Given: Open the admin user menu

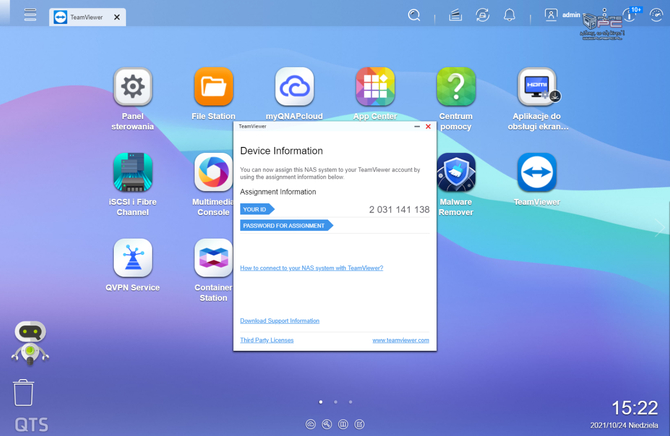Looking at the screenshot, I should pyautogui.click(x=563, y=15).
